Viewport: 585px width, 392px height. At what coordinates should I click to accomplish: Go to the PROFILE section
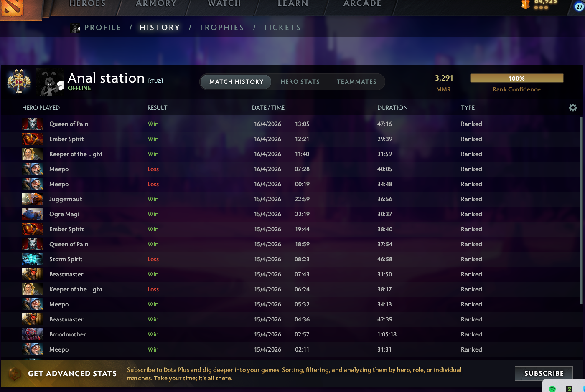pyautogui.click(x=103, y=28)
